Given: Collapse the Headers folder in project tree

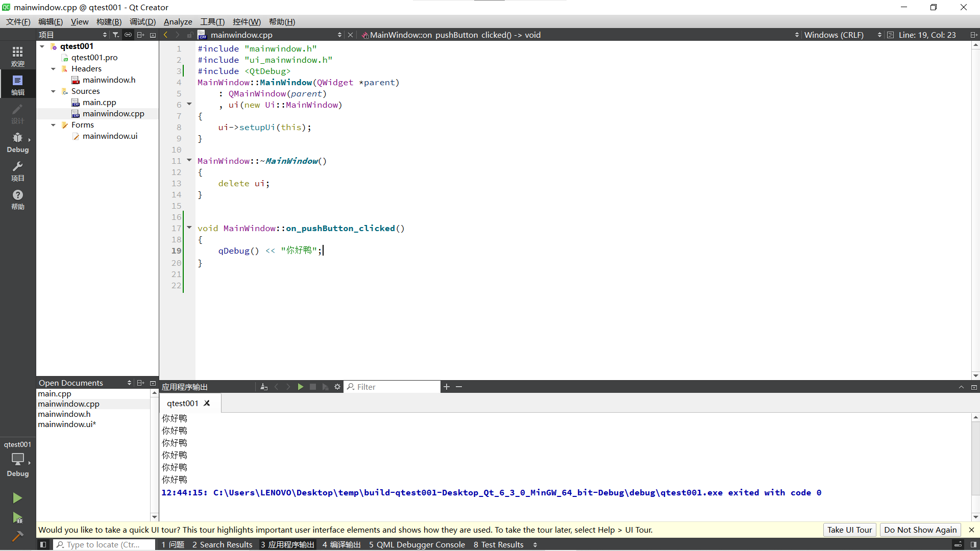Looking at the screenshot, I should point(53,69).
